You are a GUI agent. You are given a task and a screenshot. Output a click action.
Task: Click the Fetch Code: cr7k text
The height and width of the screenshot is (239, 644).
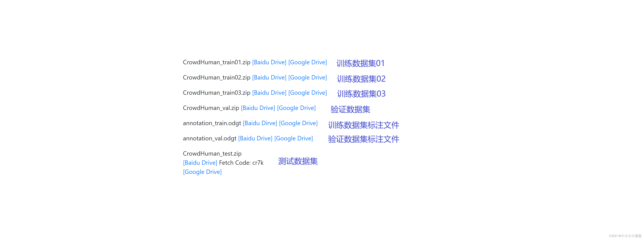[x=241, y=163]
